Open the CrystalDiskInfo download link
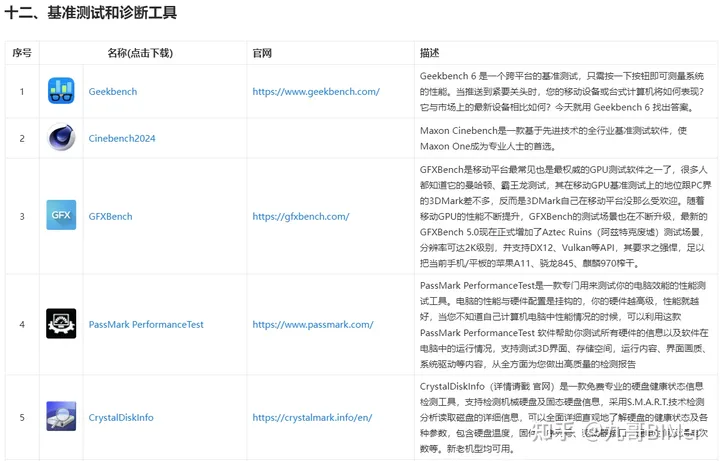 pos(121,417)
